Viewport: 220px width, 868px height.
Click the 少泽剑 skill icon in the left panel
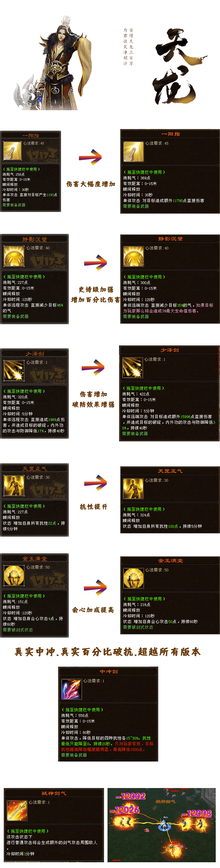14,370
